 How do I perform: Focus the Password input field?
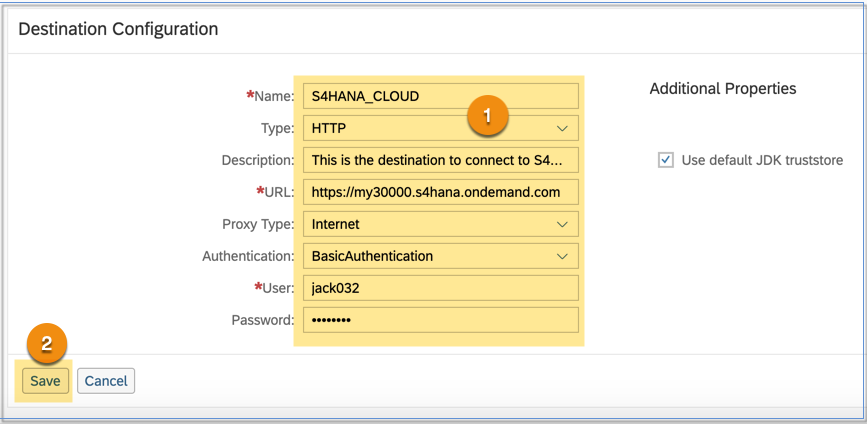[441, 320]
